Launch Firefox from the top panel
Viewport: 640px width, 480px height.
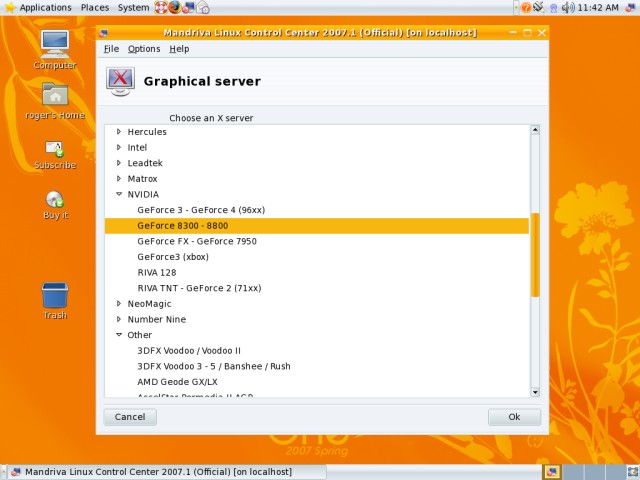tap(175, 7)
